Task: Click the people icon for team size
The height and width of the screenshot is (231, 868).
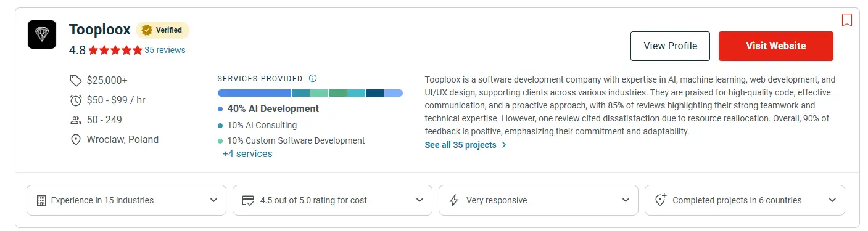Action: pyautogui.click(x=76, y=120)
